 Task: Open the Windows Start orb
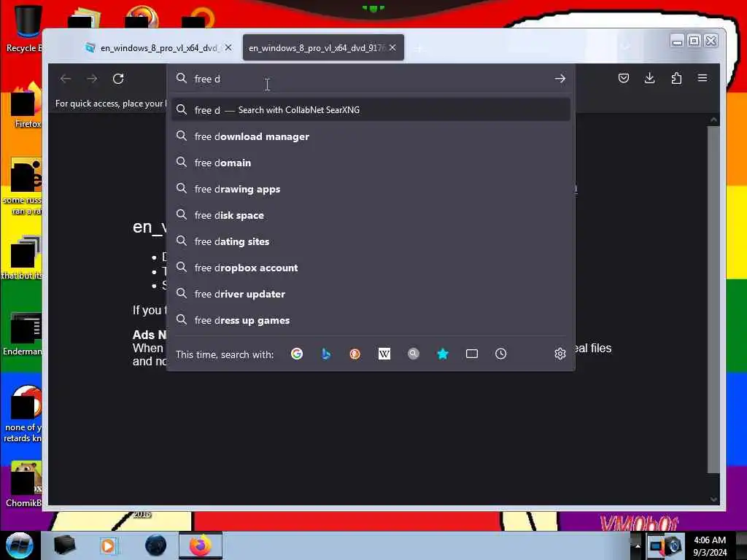tap(19, 545)
